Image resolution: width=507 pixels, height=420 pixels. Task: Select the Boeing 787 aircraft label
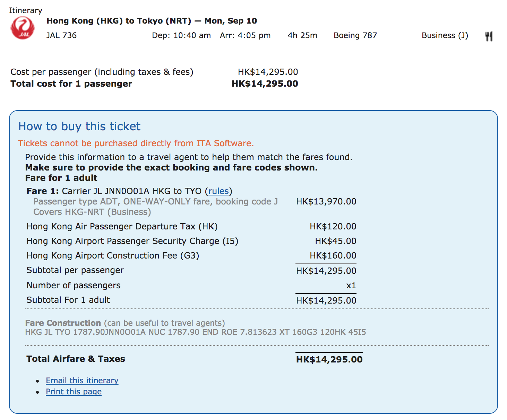pyautogui.click(x=355, y=35)
